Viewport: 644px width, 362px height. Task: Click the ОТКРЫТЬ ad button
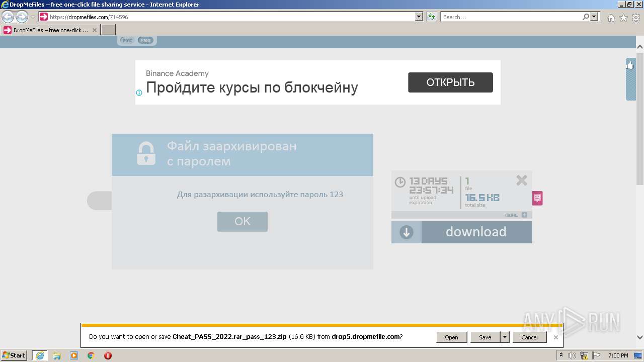pyautogui.click(x=450, y=82)
